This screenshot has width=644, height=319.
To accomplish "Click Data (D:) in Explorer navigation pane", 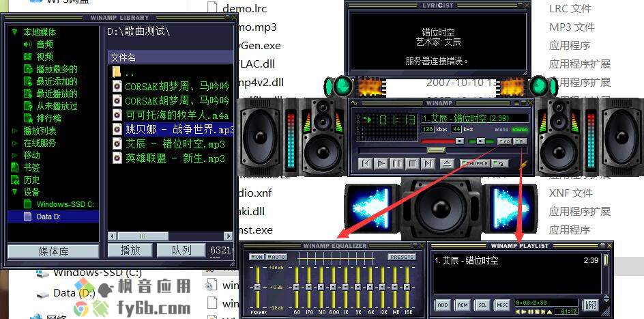I will coord(74,293).
